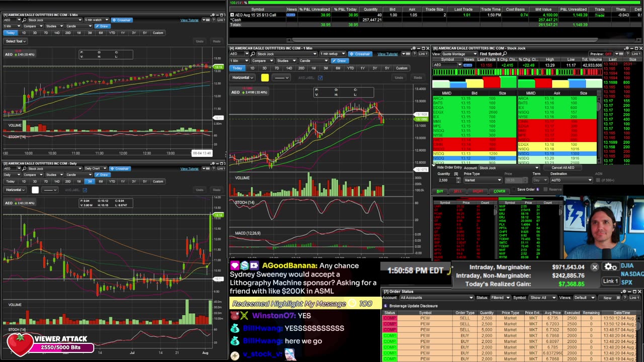Open the line style dropdown in 1 Min chart
Image resolution: width=644 pixels, height=362 pixels.
[x=281, y=78]
